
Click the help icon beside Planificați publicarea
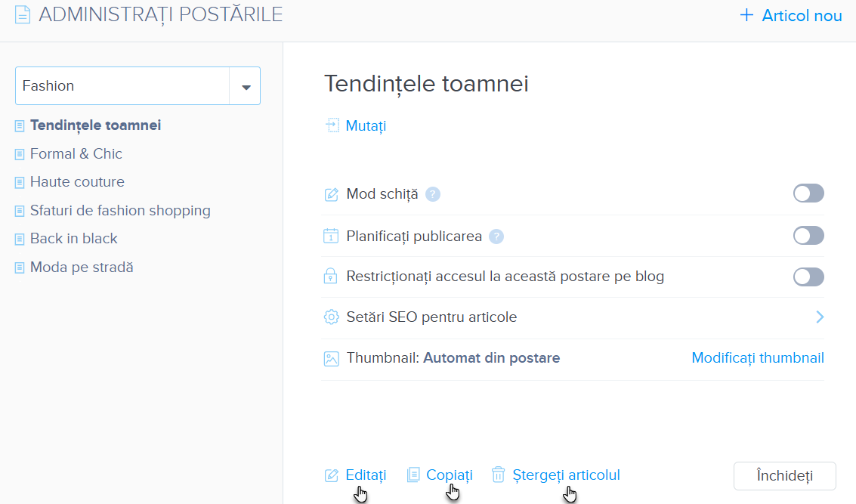coord(496,237)
